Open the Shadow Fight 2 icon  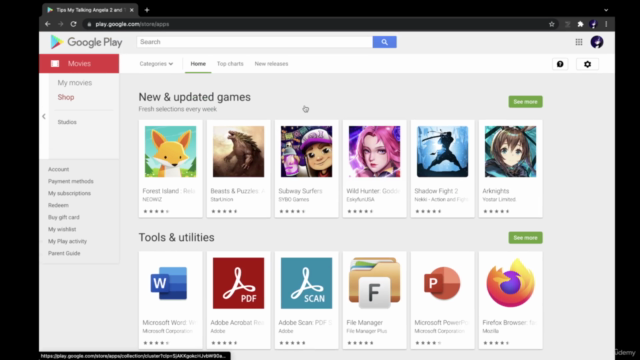coord(442,151)
